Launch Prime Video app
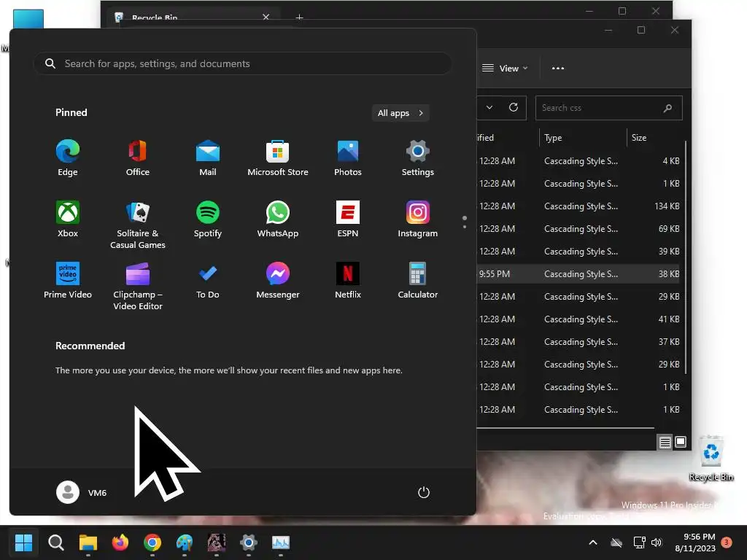The image size is (747, 560). coord(68,281)
